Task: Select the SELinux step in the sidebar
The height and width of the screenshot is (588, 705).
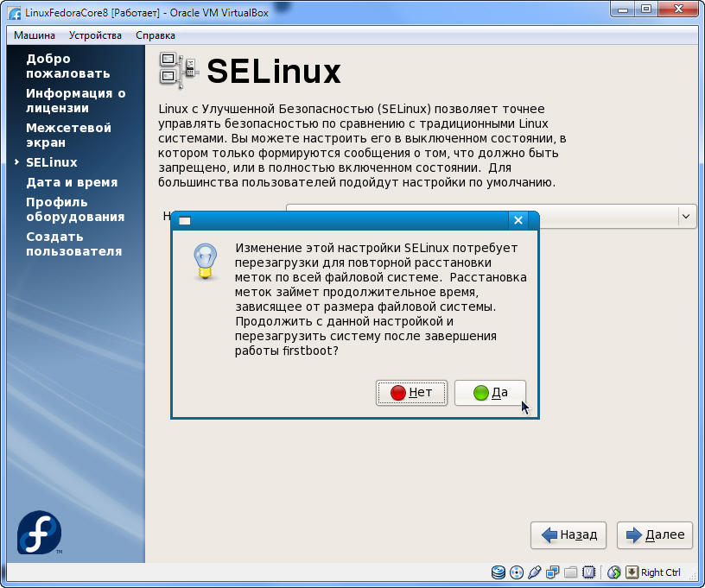Action: 52,162
